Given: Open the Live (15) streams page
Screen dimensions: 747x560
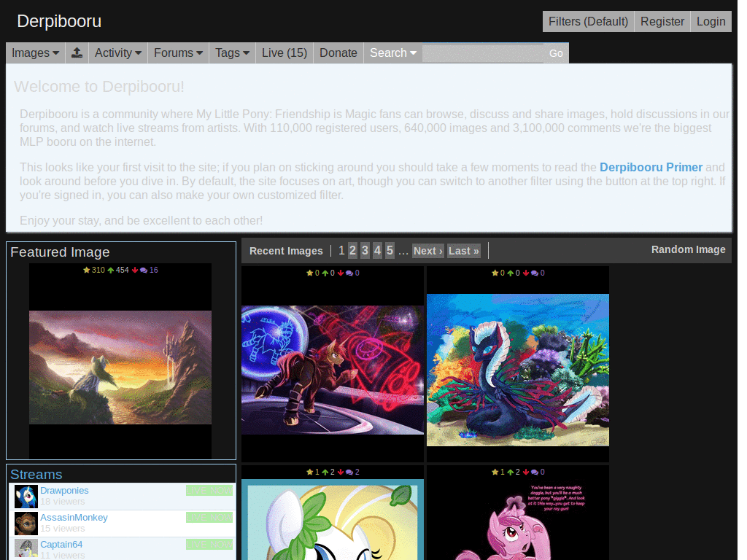Looking at the screenshot, I should [285, 52].
